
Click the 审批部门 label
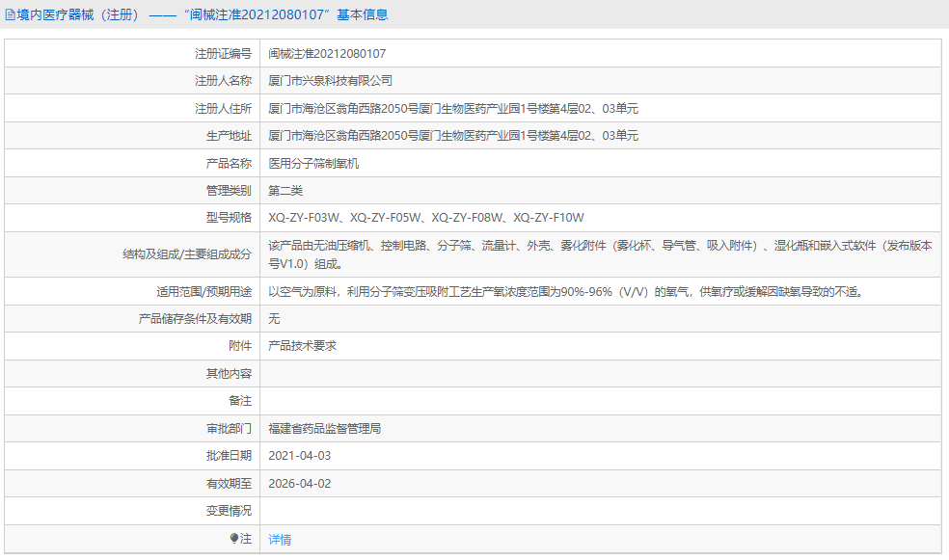click(x=229, y=429)
